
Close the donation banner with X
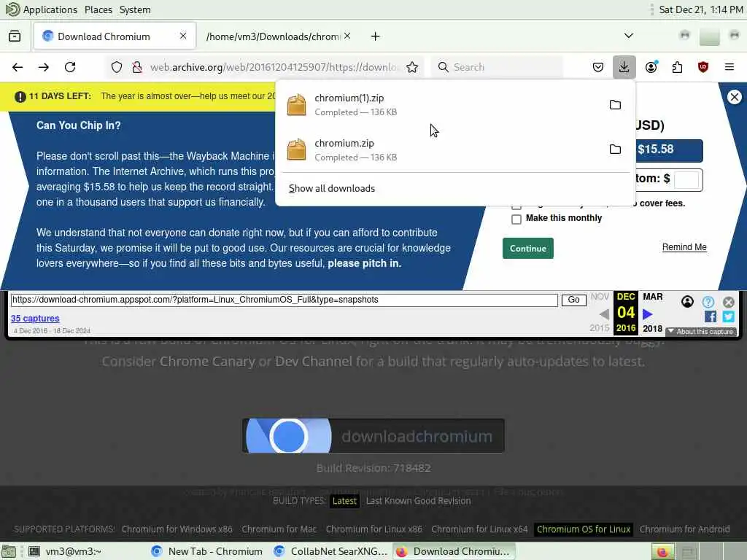coord(735,97)
